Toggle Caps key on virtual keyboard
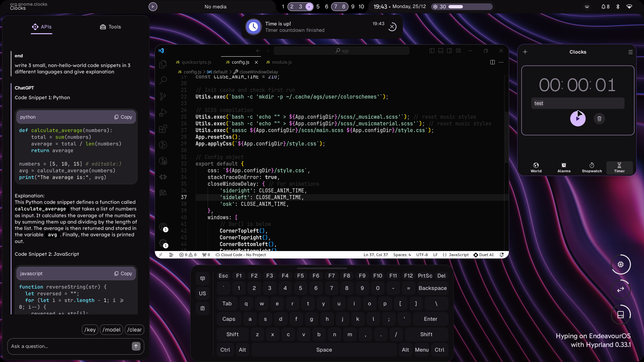This screenshot has width=644, height=362. [x=229, y=319]
